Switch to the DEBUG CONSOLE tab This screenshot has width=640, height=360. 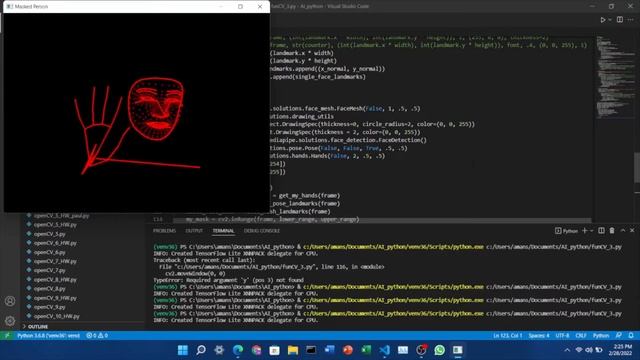(x=262, y=231)
